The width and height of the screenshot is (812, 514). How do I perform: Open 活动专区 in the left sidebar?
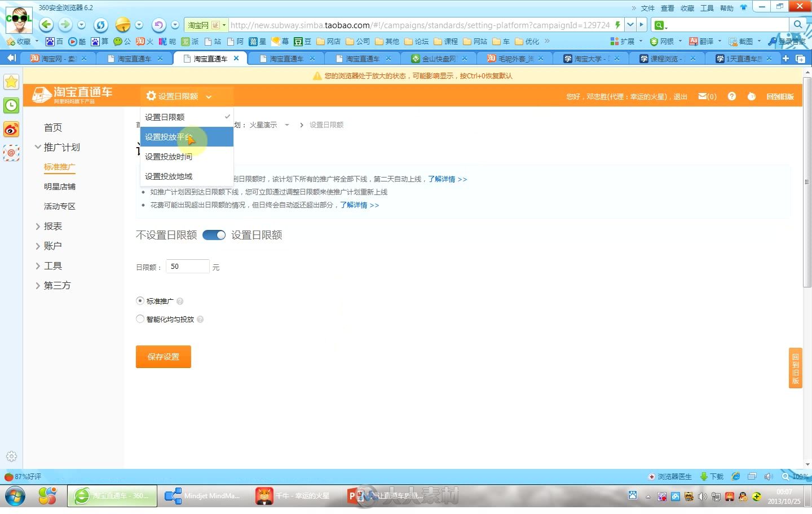pyautogui.click(x=60, y=206)
